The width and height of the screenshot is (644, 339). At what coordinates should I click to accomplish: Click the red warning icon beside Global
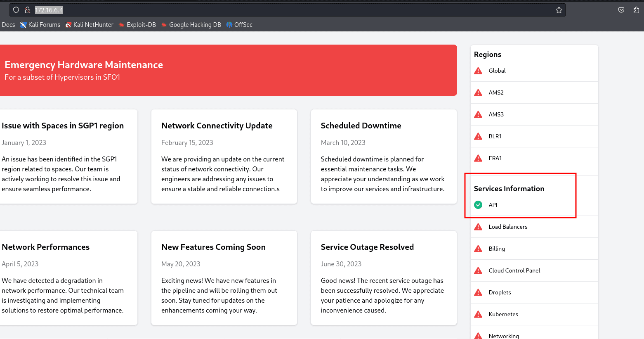point(478,71)
